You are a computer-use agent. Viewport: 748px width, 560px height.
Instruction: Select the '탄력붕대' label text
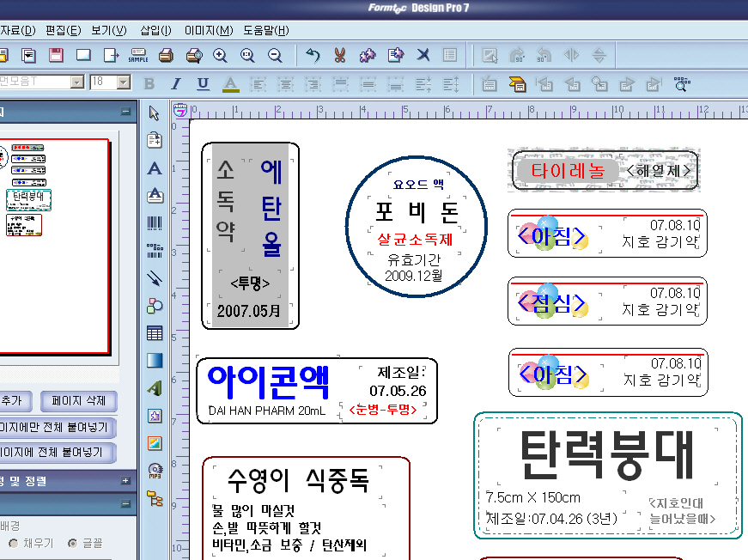(606, 453)
